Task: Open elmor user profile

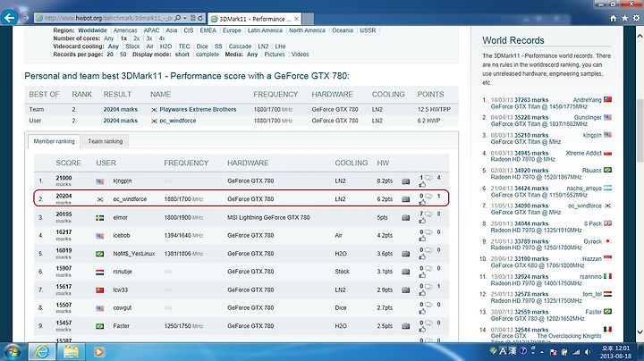Action: (x=120, y=217)
